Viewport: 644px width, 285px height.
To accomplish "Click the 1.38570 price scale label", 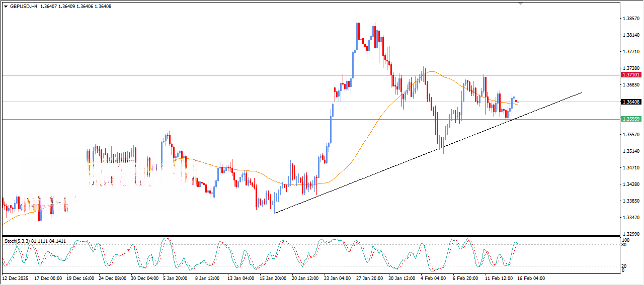I will coord(631,19).
